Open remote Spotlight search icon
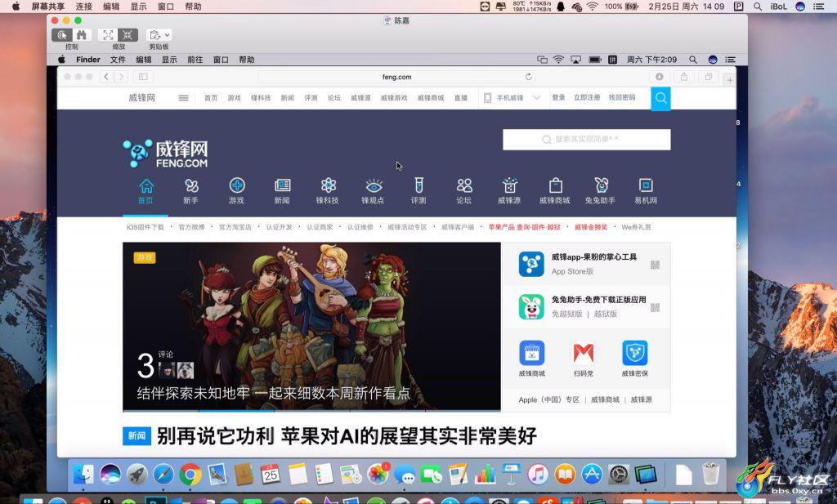 (693, 60)
